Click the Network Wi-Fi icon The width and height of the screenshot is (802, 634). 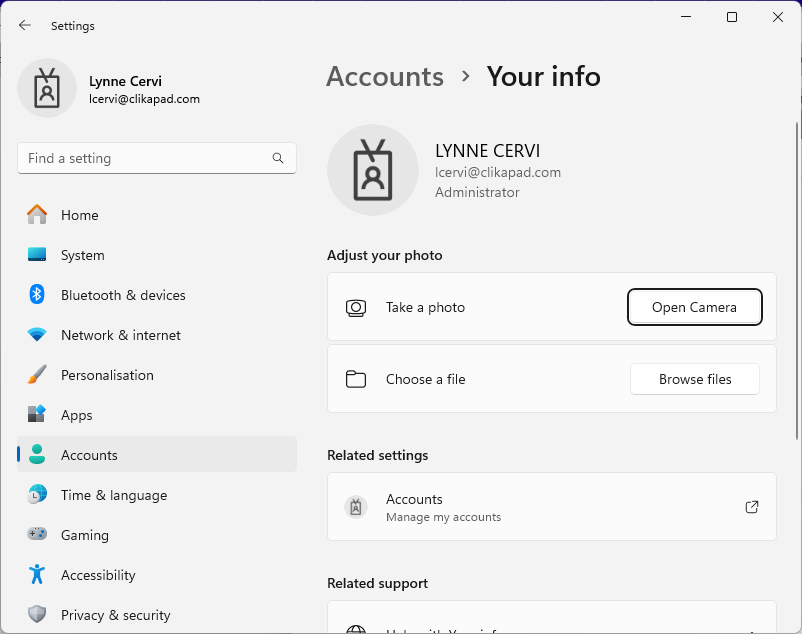[37, 335]
